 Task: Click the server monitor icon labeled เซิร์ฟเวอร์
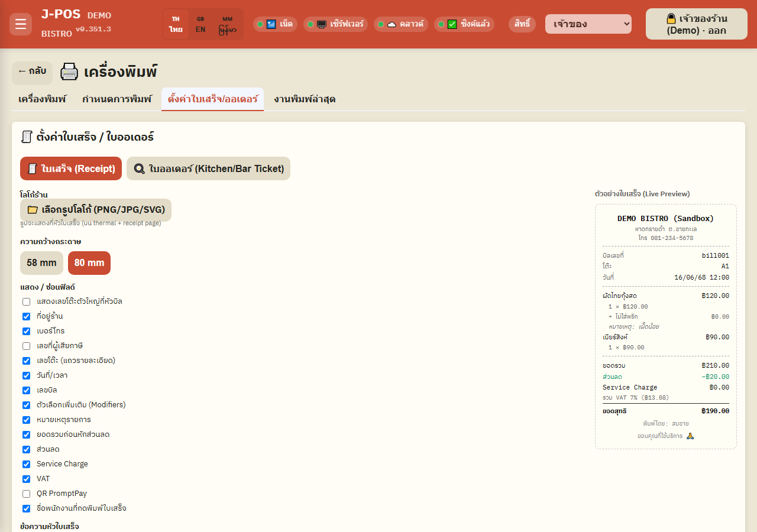coord(322,24)
